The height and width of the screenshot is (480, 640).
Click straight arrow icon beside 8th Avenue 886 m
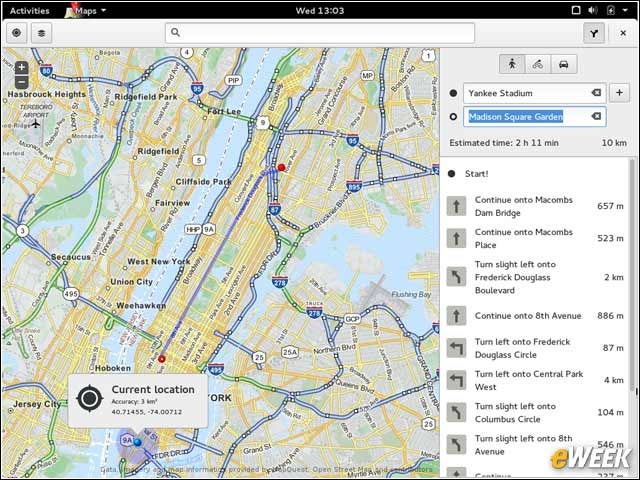click(456, 316)
